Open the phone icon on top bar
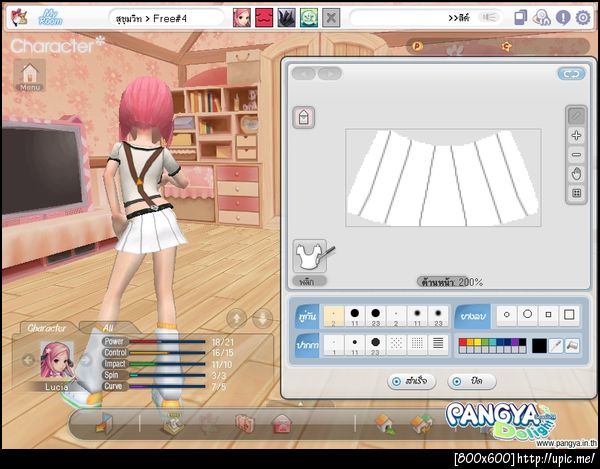This screenshot has height=469, width=600. pyautogui.click(x=520, y=18)
